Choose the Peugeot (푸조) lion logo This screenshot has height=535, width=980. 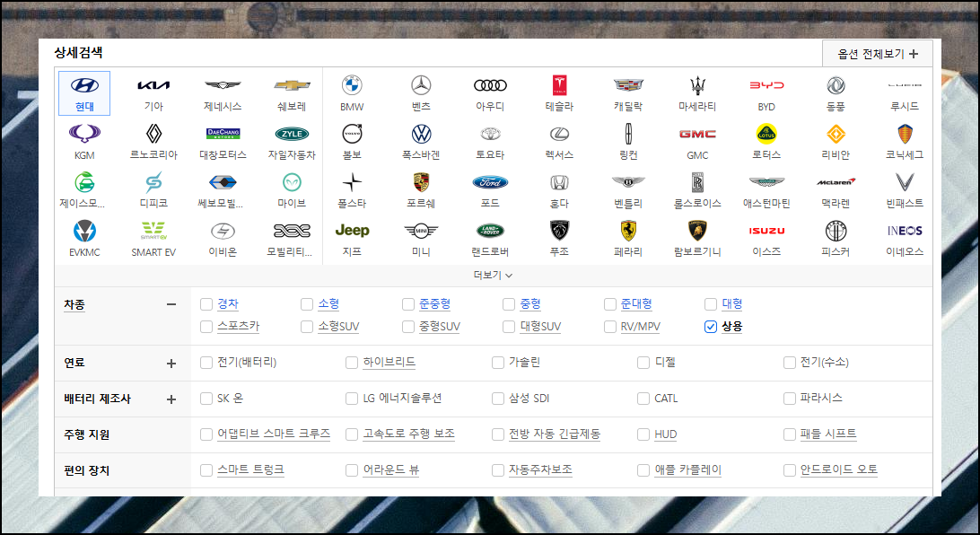point(559,231)
